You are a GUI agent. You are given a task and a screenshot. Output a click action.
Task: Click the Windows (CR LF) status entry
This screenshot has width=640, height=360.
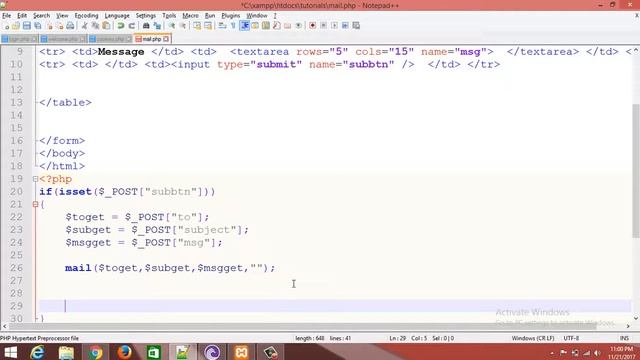point(533,338)
